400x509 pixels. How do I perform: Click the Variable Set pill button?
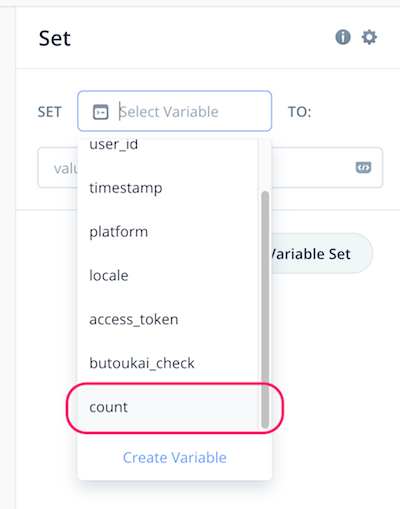point(322,254)
